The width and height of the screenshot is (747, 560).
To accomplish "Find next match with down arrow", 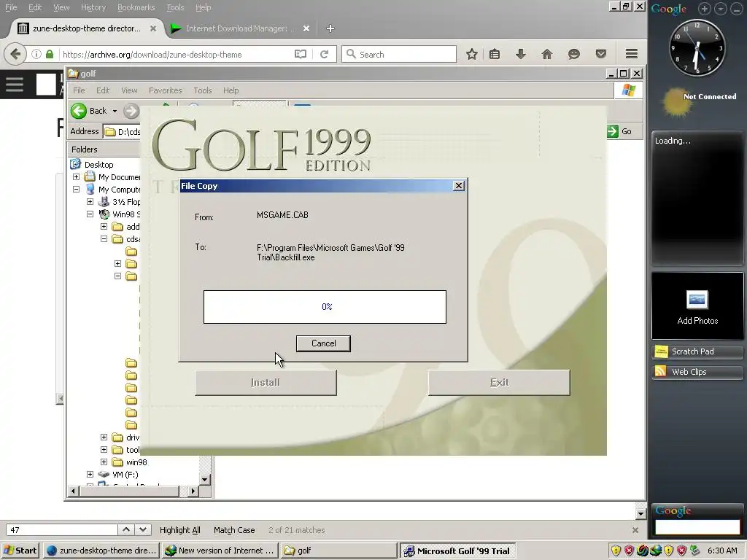I will tap(143, 529).
